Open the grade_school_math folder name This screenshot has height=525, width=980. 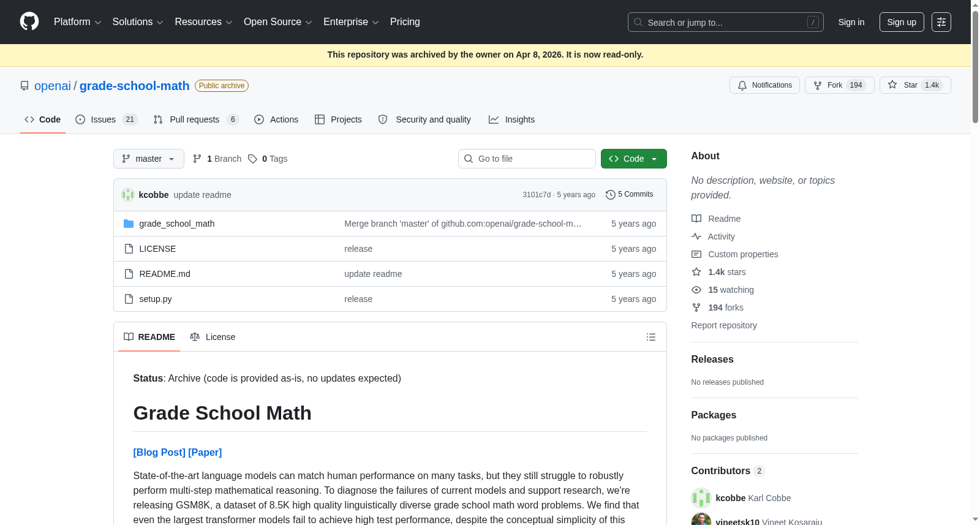click(177, 224)
